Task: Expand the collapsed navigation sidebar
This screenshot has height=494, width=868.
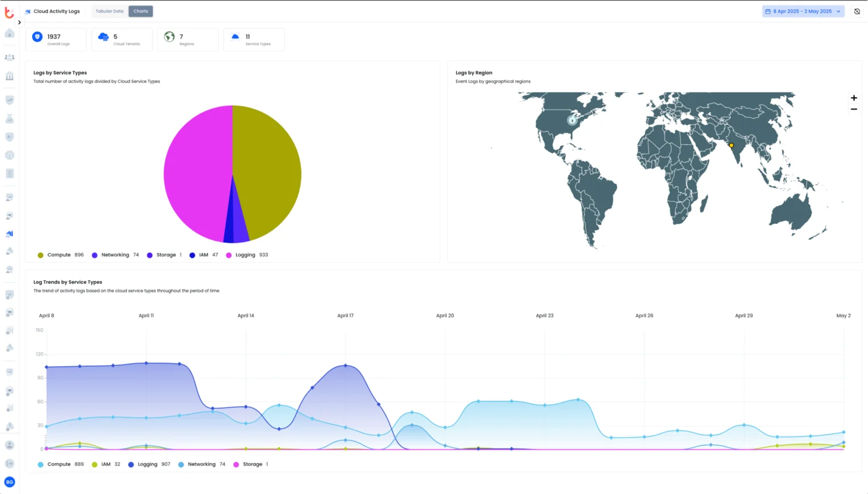Action: click(19, 22)
